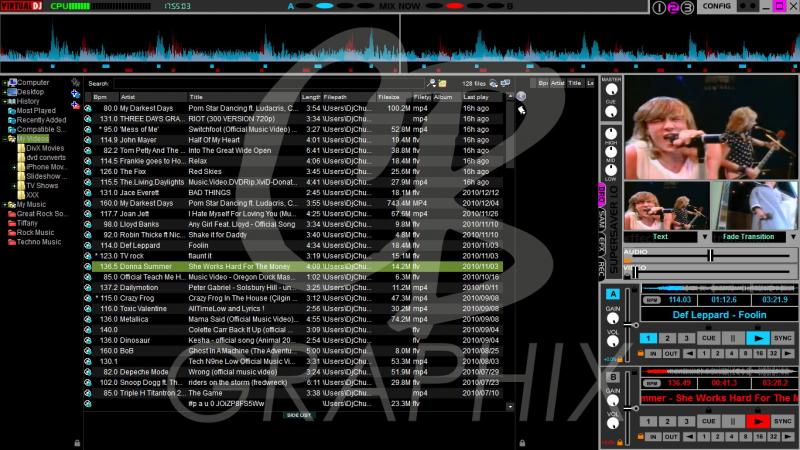
Task: Click the red Tiffany playlist folder icon
Action: tap(12, 223)
